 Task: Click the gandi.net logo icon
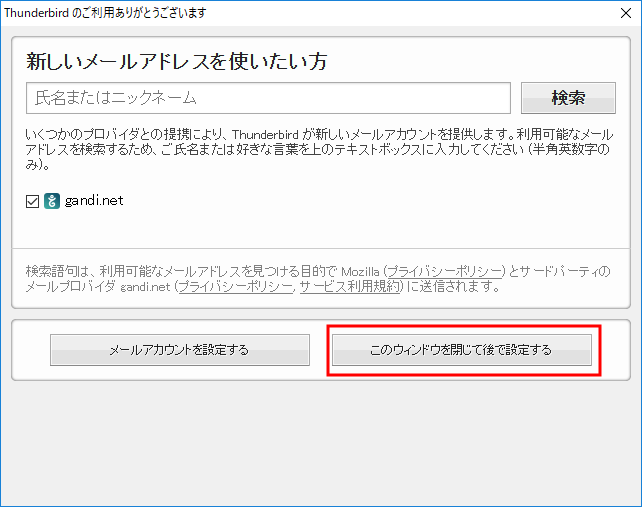(x=52, y=201)
